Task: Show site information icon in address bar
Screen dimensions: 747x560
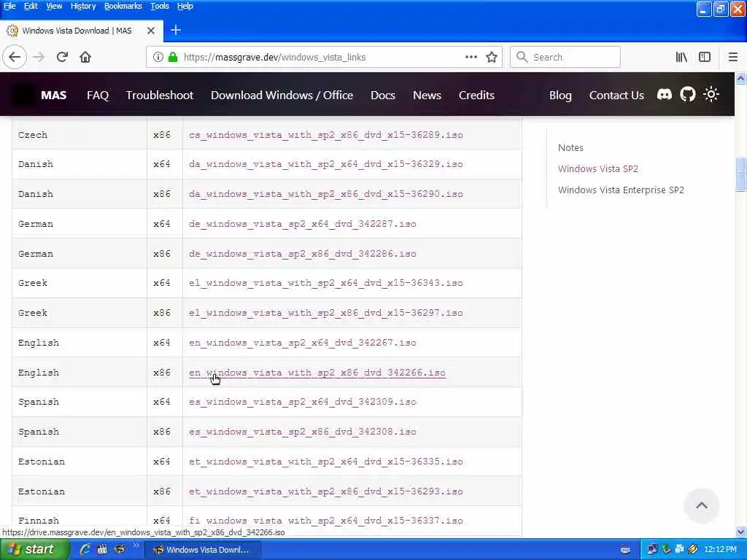Action: 158,57
